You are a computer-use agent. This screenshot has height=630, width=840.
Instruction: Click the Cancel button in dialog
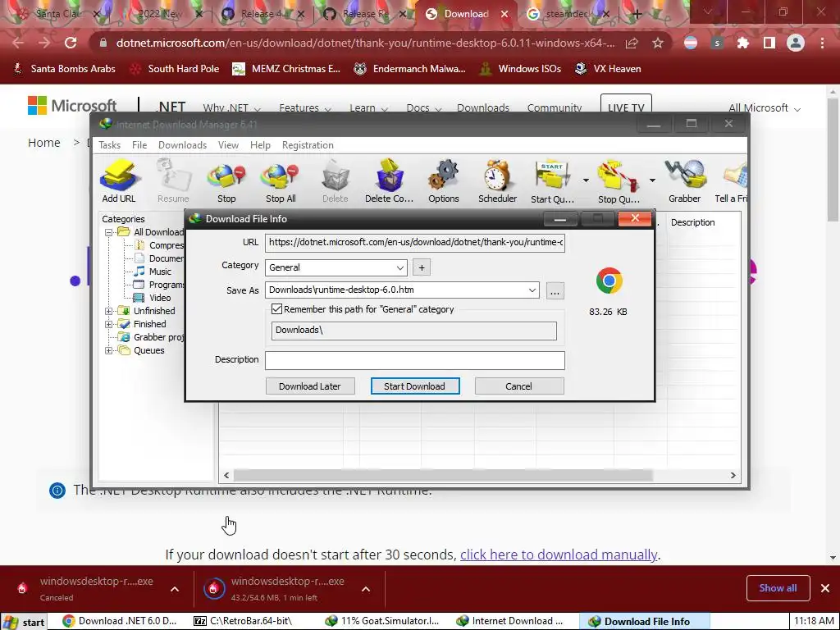(518, 386)
